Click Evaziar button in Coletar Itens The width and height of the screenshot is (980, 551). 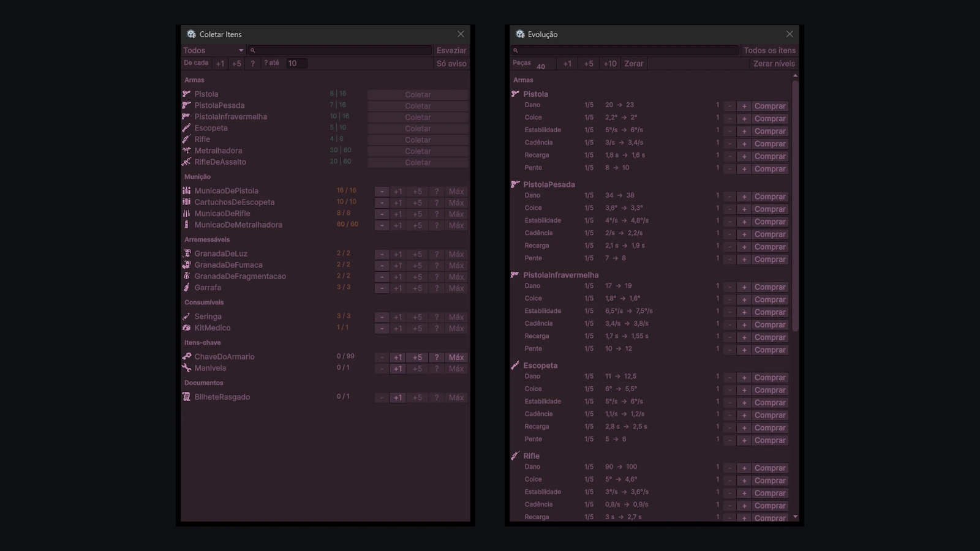point(451,50)
